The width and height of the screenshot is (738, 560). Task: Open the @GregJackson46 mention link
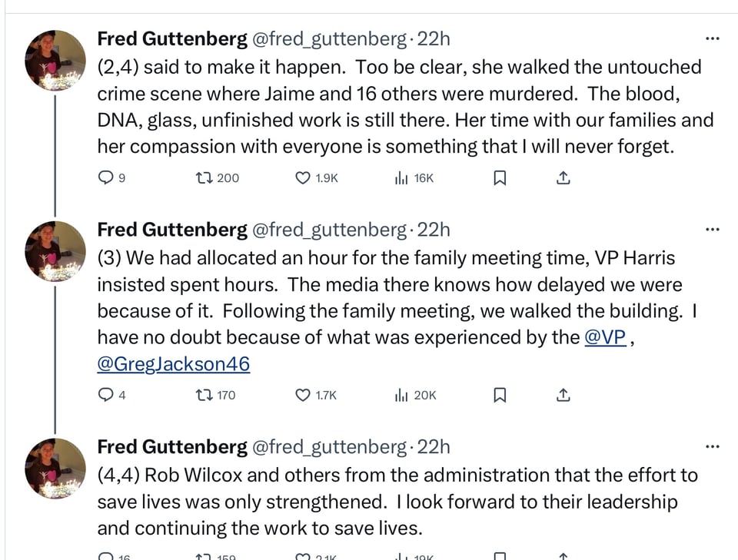[x=173, y=363]
